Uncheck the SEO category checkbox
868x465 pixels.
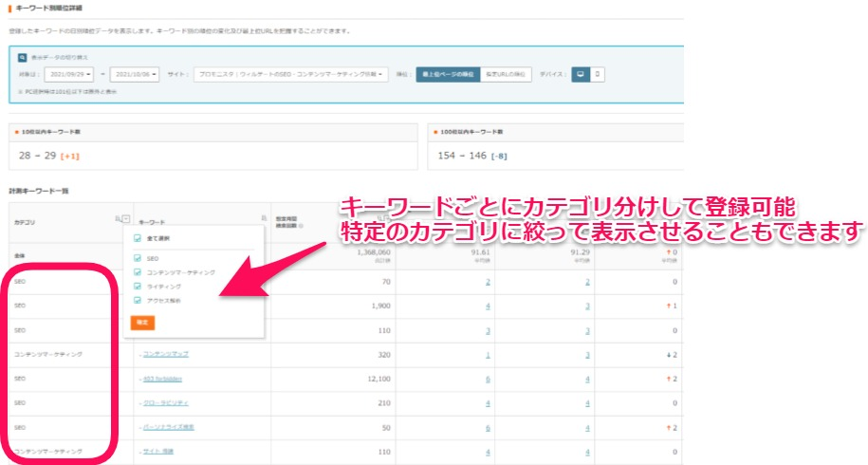point(139,258)
